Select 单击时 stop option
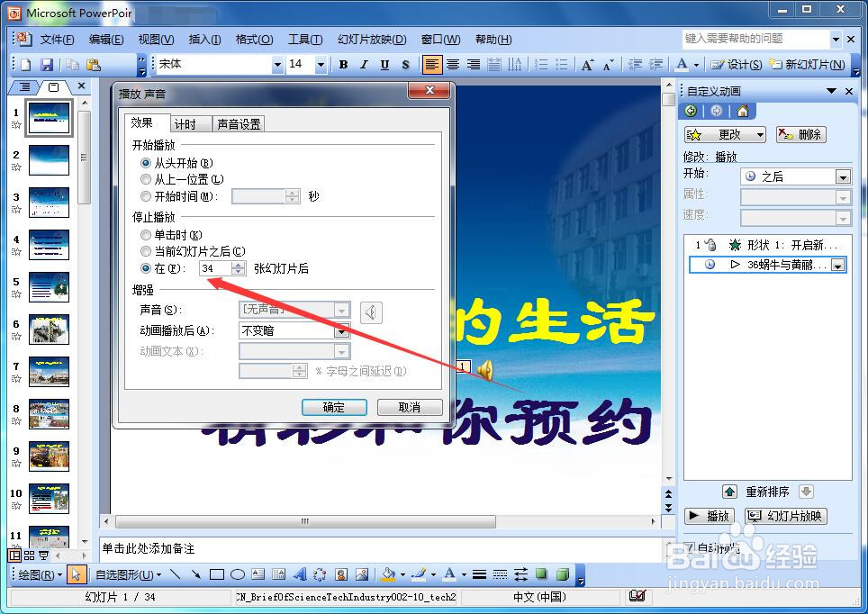The image size is (868, 614). tap(146, 235)
